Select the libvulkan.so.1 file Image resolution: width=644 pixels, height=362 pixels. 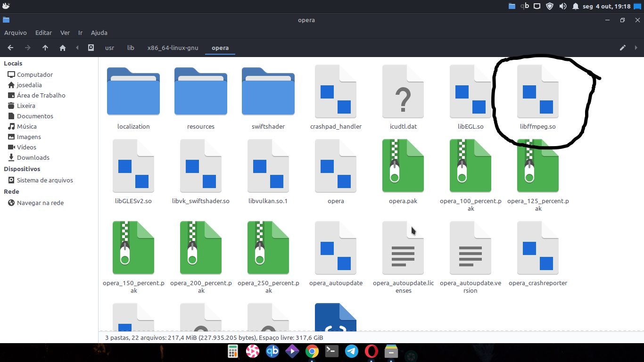pyautogui.click(x=268, y=166)
